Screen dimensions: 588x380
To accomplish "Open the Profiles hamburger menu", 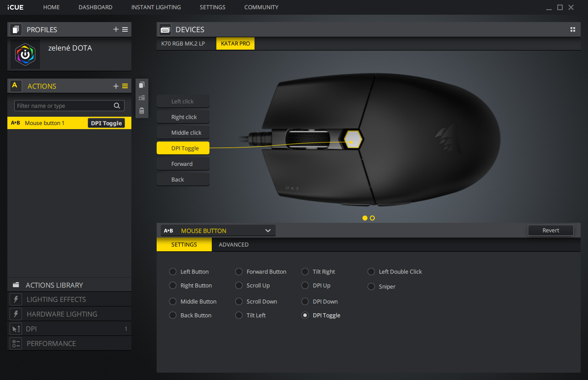I will [x=125, y=29].
